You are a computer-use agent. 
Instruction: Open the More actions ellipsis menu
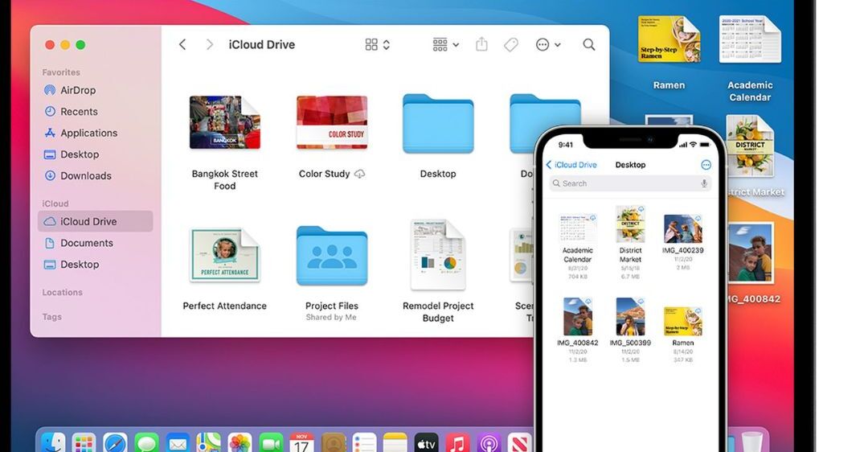548,45
